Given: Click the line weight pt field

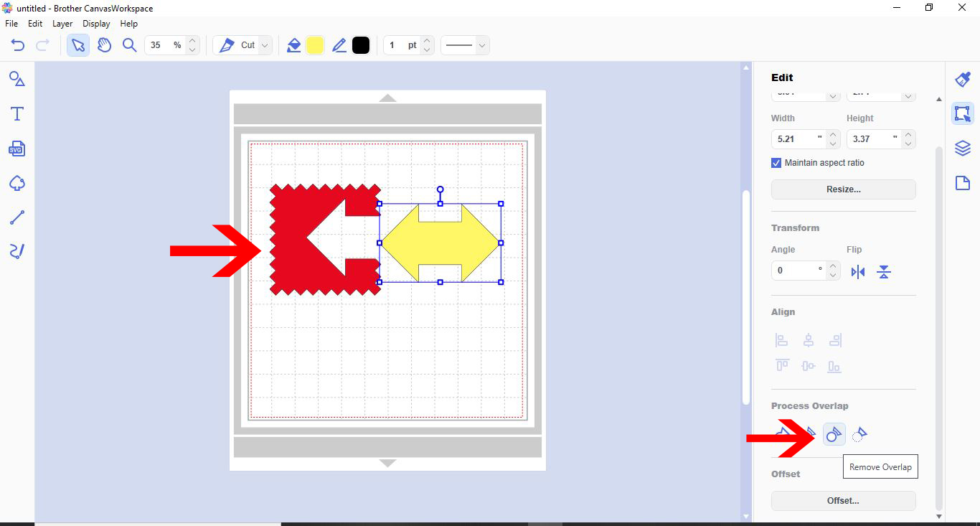Looking at the screenshot, I should (x=402, y=45).
